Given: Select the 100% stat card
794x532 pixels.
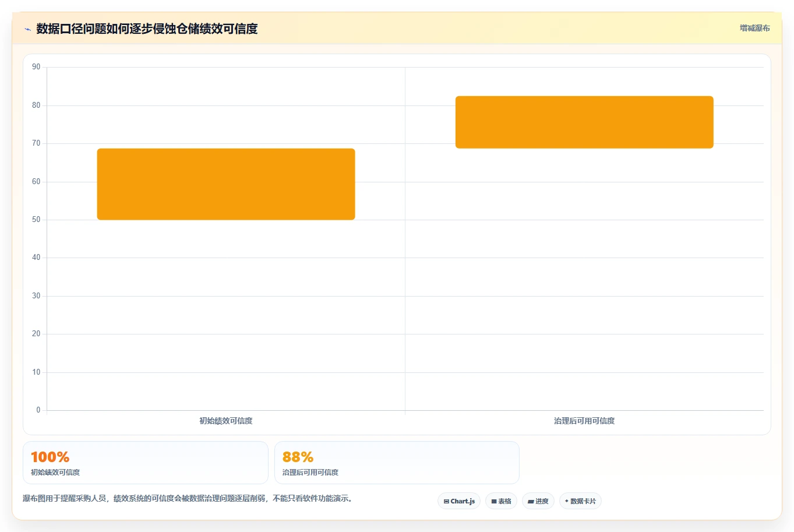Looking at the screenshot, I should (x=146, y=463).
